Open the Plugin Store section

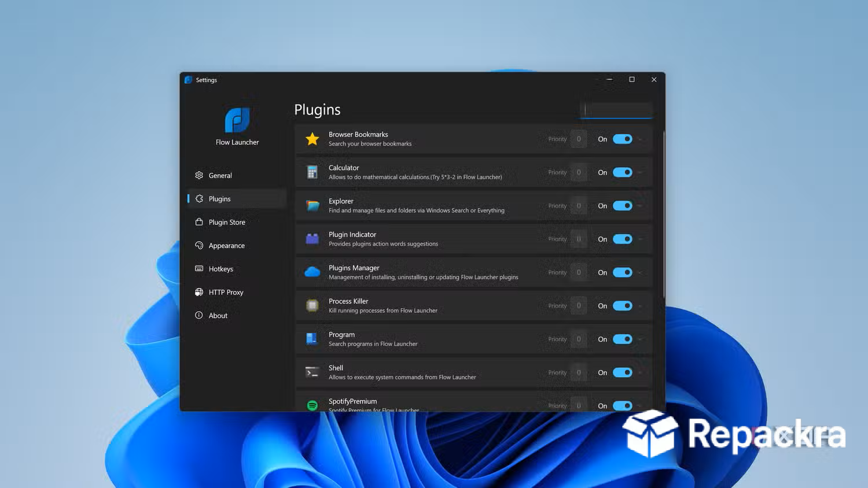[237, 222]
